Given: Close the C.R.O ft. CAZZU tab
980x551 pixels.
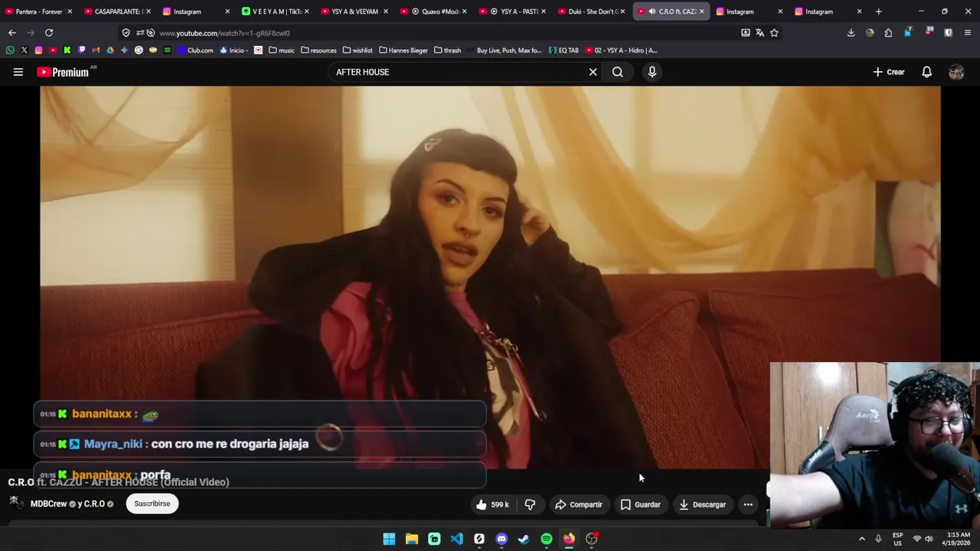Looking at the screenshot, I should (701, 11).
